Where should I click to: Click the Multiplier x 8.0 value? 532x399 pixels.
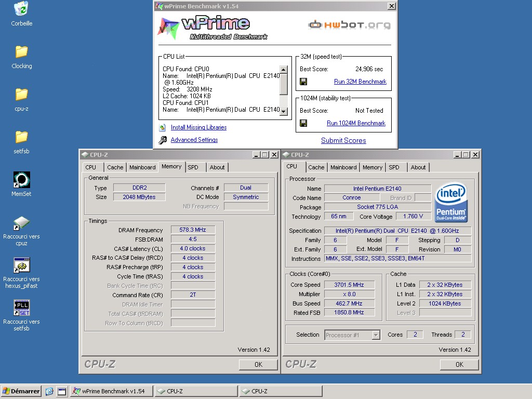(349, 294)
